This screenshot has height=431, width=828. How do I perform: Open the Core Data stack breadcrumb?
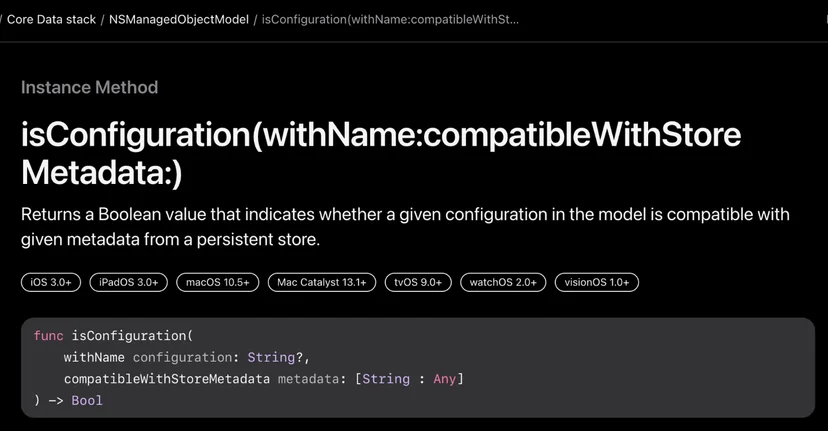point(51,20)
